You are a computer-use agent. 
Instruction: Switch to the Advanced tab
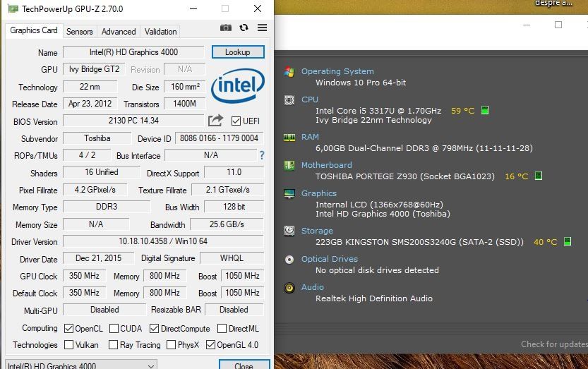(119, 32)
